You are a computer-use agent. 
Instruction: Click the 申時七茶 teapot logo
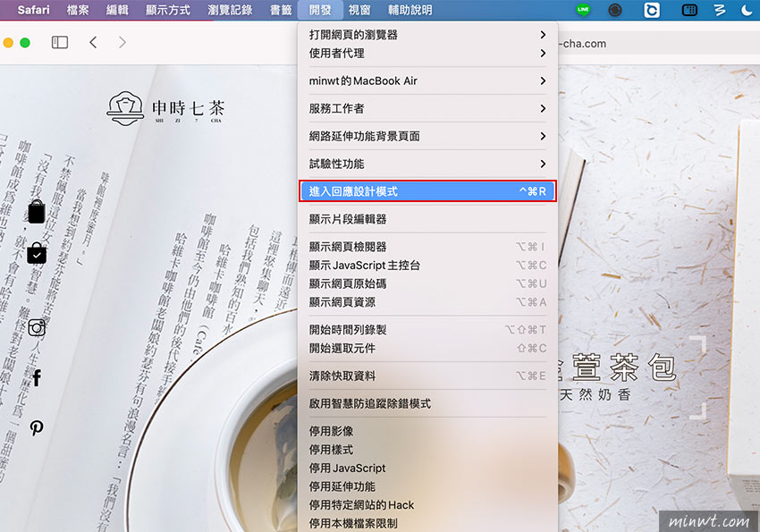(x=165, y=108)
